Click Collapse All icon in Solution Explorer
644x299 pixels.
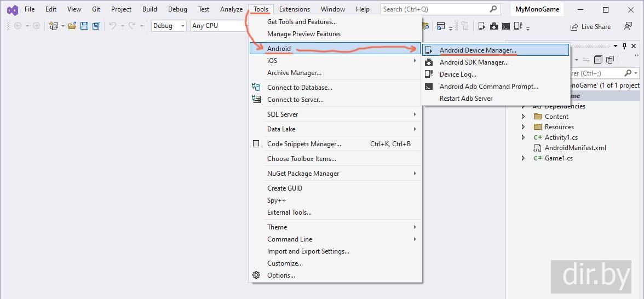pos(598,60)
